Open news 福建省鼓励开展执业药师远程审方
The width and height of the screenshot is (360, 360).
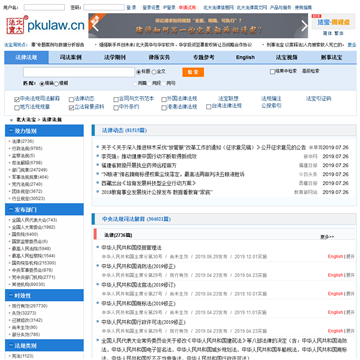click(x=139, y=165)
